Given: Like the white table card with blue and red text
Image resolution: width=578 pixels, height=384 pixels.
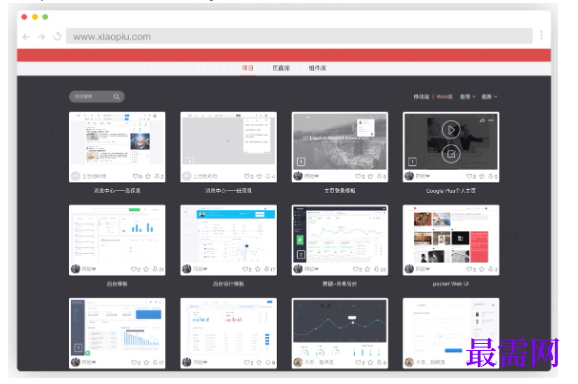Looking at the screenshot, I should 247,363.
